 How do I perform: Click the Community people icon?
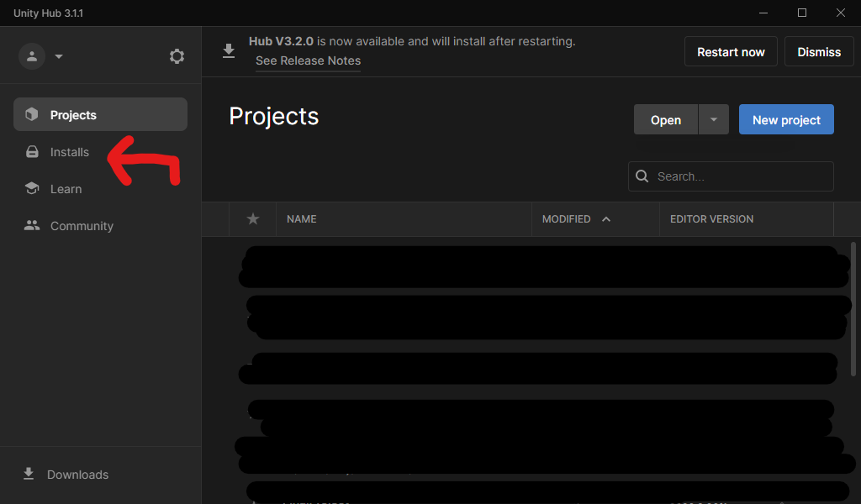[32, 225]
